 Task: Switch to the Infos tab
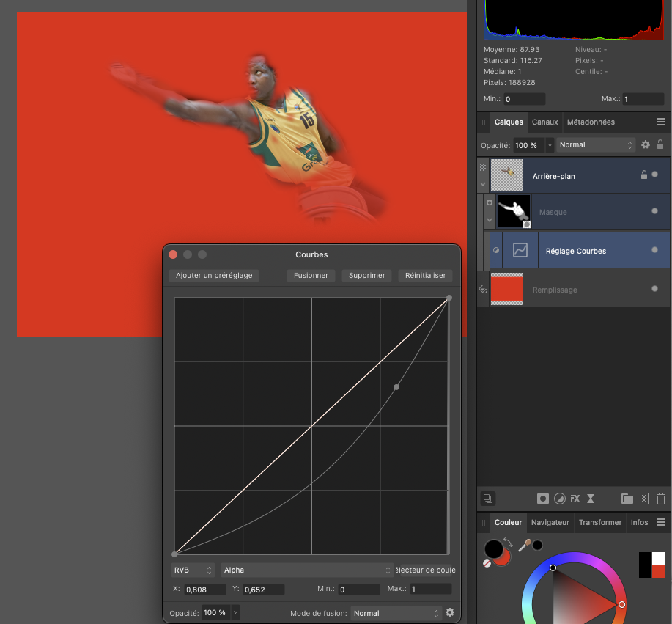pos(639,522)
